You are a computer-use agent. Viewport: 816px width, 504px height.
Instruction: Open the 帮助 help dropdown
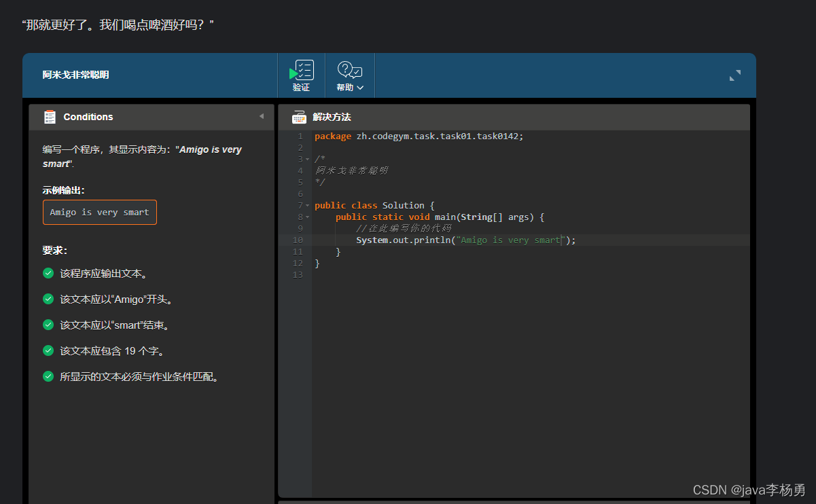[350, 75]
